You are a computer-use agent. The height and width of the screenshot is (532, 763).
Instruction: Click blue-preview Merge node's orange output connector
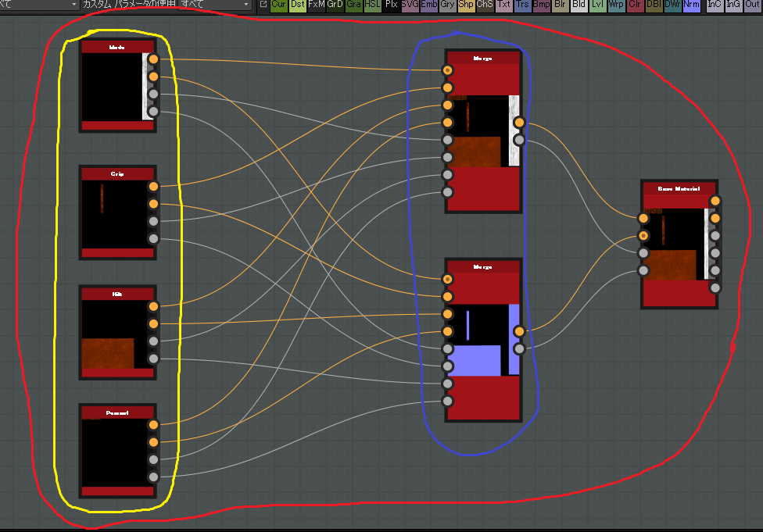[x=519, y=332]
